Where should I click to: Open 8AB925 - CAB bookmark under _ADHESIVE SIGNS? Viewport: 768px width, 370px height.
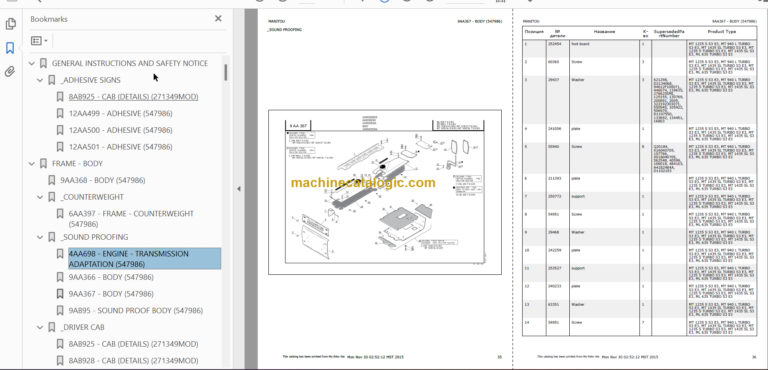[x=133, y=97]
